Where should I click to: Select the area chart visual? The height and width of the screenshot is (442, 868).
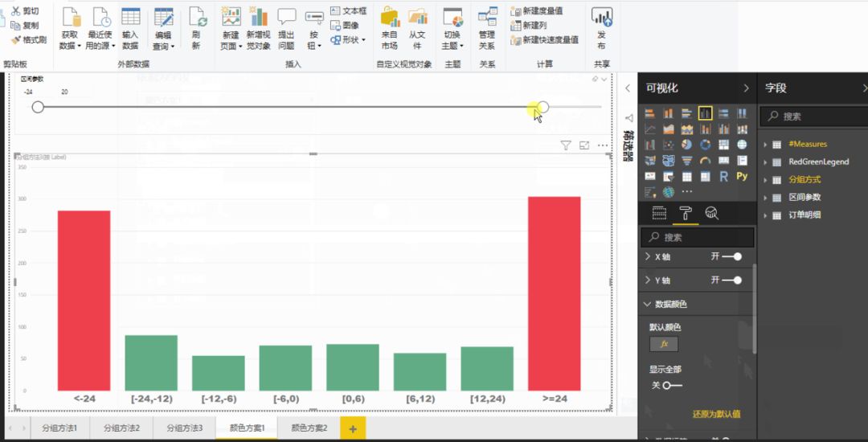click(669, 129)
